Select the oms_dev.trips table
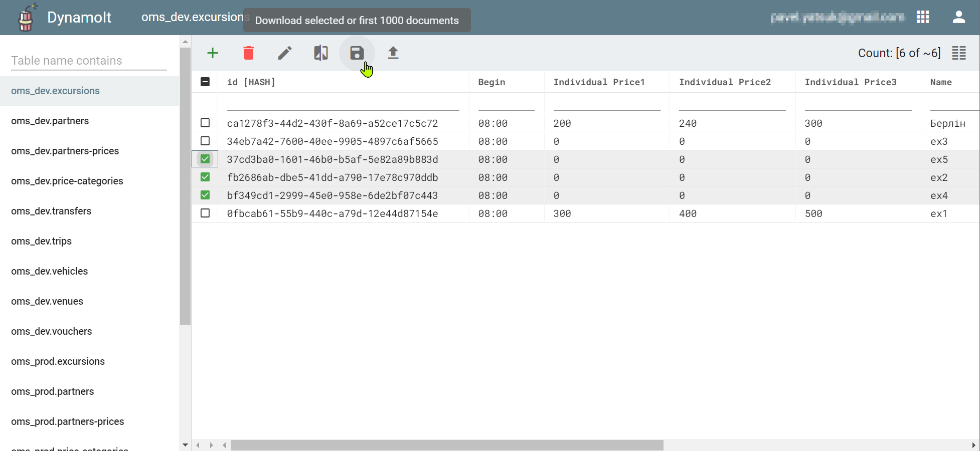The height and width of the screenshot is (451, 980). pos(41,241)
